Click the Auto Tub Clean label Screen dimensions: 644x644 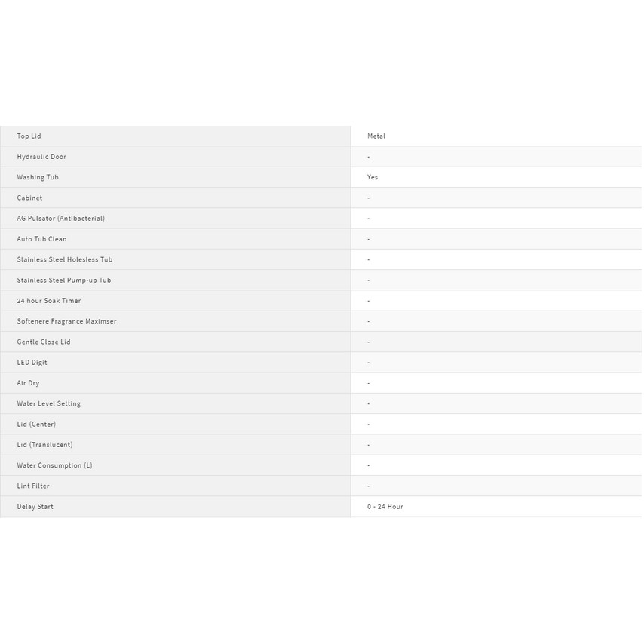coord(41,239)
